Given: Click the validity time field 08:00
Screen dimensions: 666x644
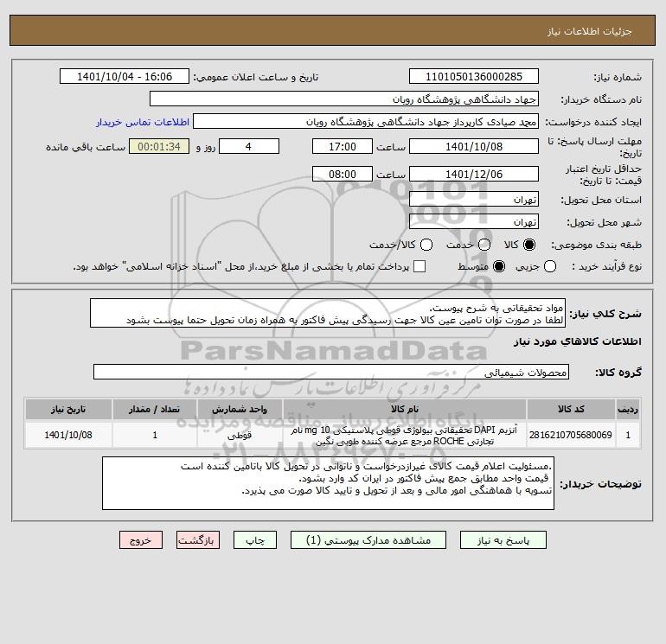Looking at the screenshot, I should click(x=343, y=174).
